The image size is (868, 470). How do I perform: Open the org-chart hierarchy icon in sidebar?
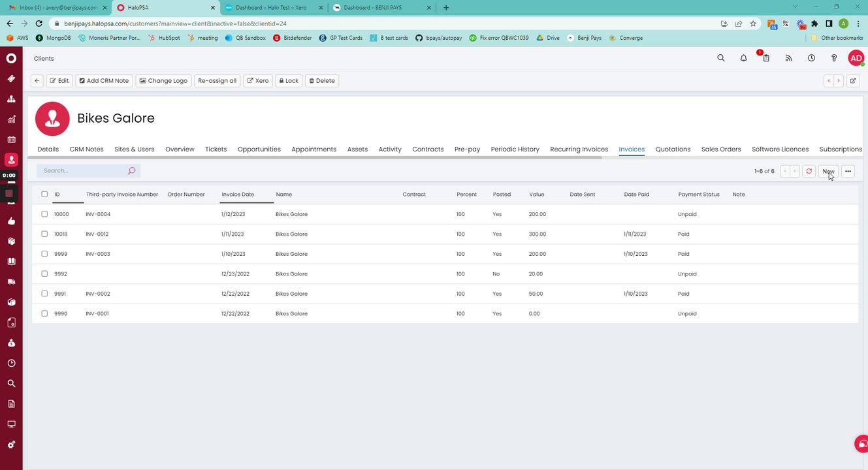(11, 99)
